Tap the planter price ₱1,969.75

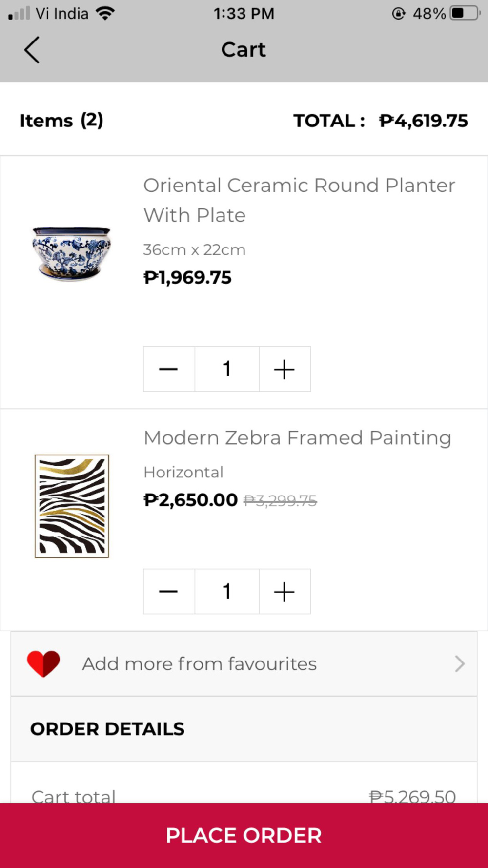click(187, 278)
